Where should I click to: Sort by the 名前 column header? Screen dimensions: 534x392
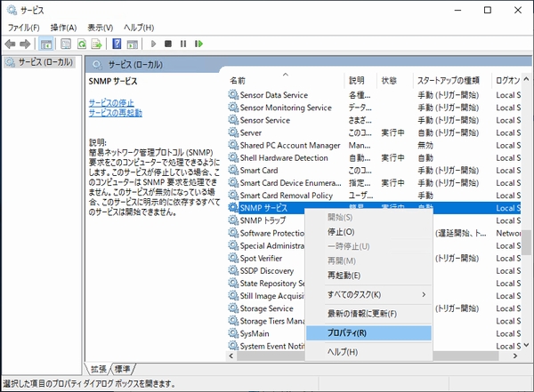click(x=286, y=80)
